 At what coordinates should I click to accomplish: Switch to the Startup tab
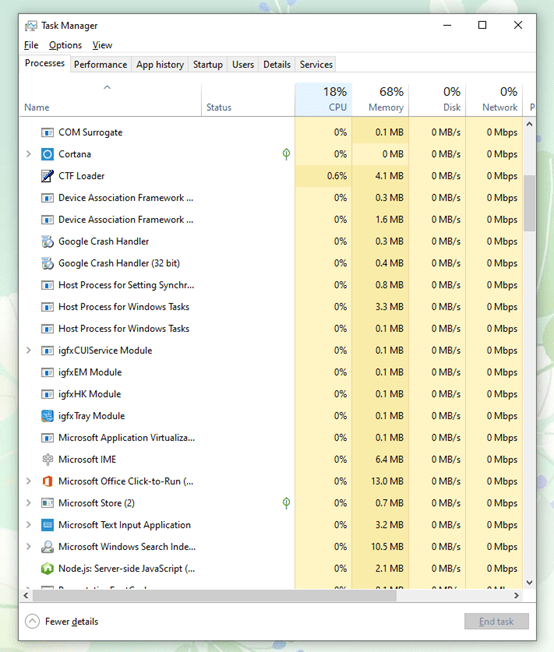[x=208, y=65]
